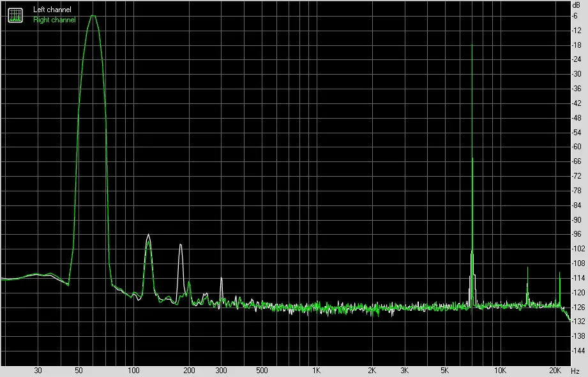Click the 5K frequency axis label
Screen dimensions: 588x377
(445, 371)
